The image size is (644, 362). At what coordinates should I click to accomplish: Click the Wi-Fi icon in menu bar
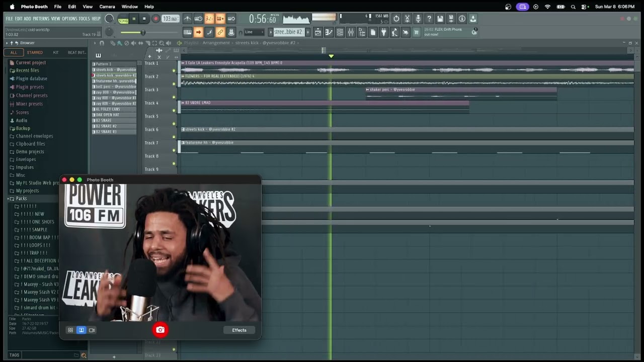[547, 7]
